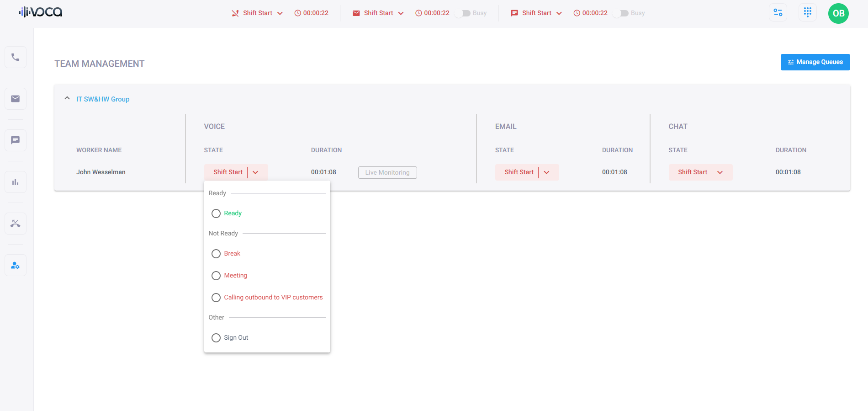
Task: Open the phone calls sidebar icon
Action: (x=16, y=57)
